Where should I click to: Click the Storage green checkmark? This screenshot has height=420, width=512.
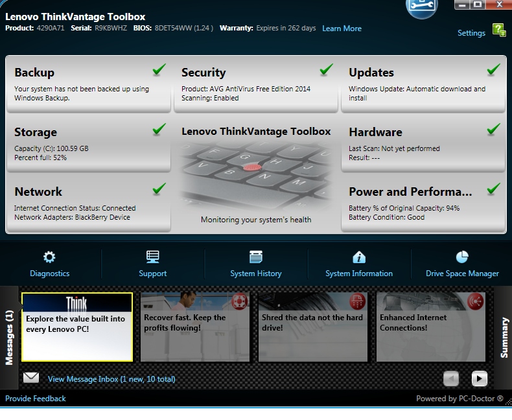(159, 129)
